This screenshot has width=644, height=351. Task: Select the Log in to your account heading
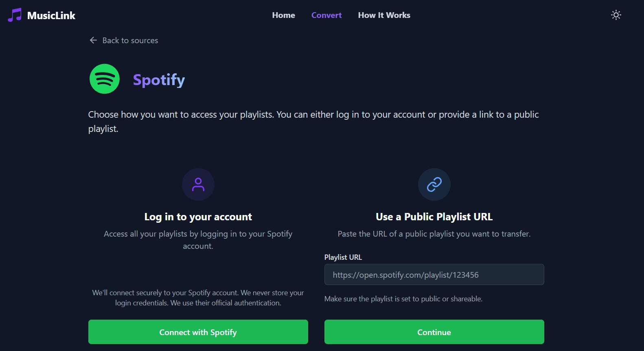tap(198, 217)
